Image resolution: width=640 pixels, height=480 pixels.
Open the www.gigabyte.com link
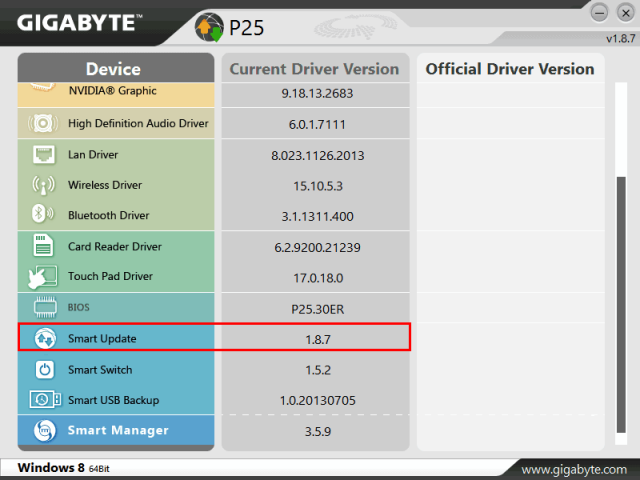573,470
